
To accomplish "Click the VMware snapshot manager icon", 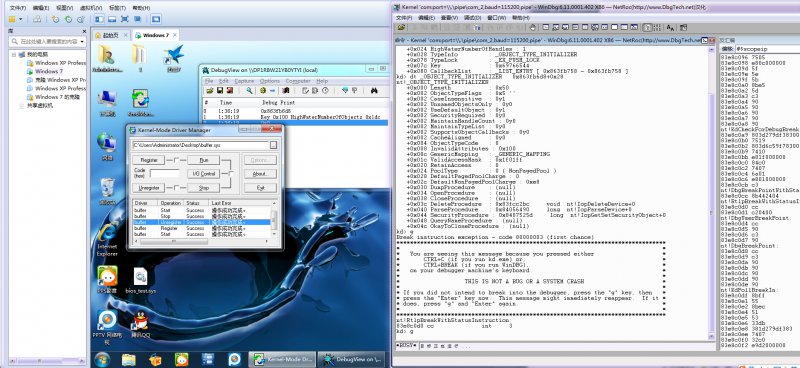I will pyautogui.click(x=80, y=19).
